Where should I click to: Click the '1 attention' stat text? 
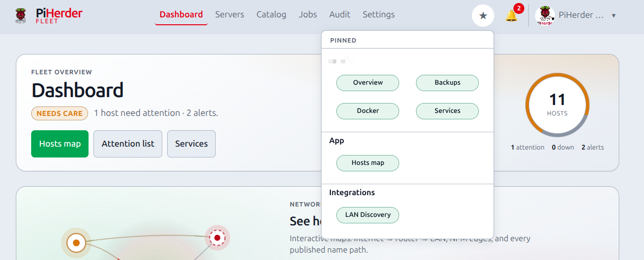tap(527, 148)
